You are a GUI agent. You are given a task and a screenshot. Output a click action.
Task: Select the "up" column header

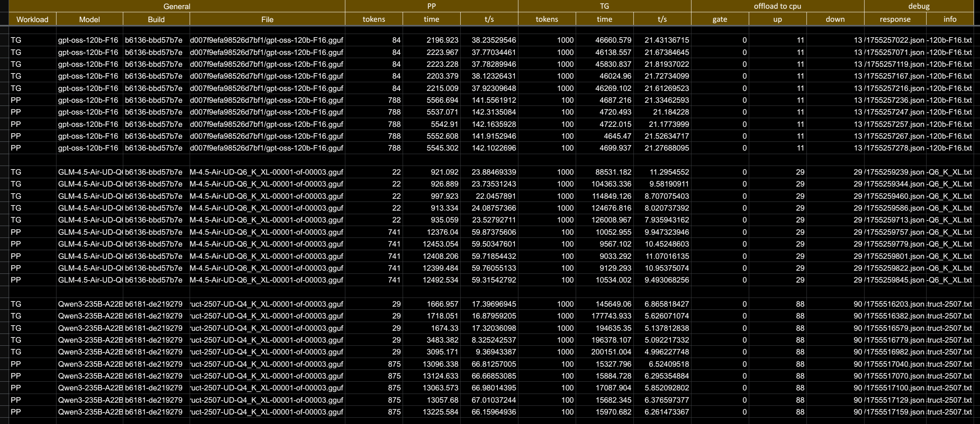778,19
